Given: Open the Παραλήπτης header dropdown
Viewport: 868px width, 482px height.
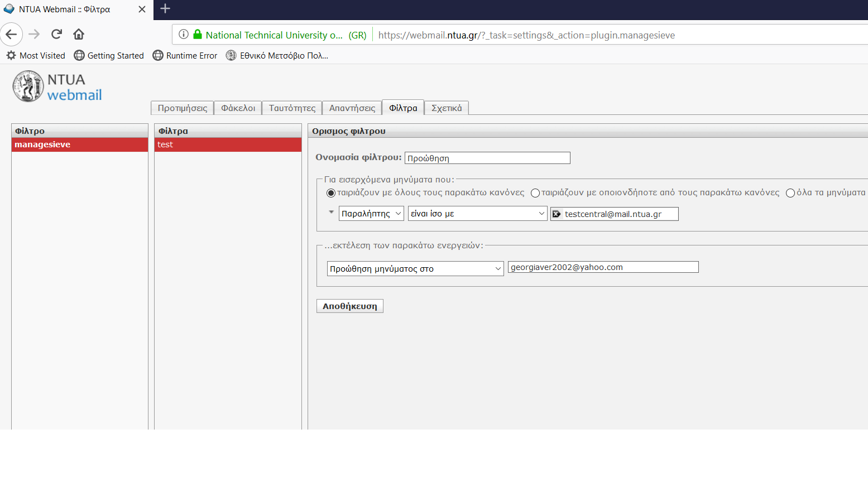Looking at the screenshot, I should [371, 214].
